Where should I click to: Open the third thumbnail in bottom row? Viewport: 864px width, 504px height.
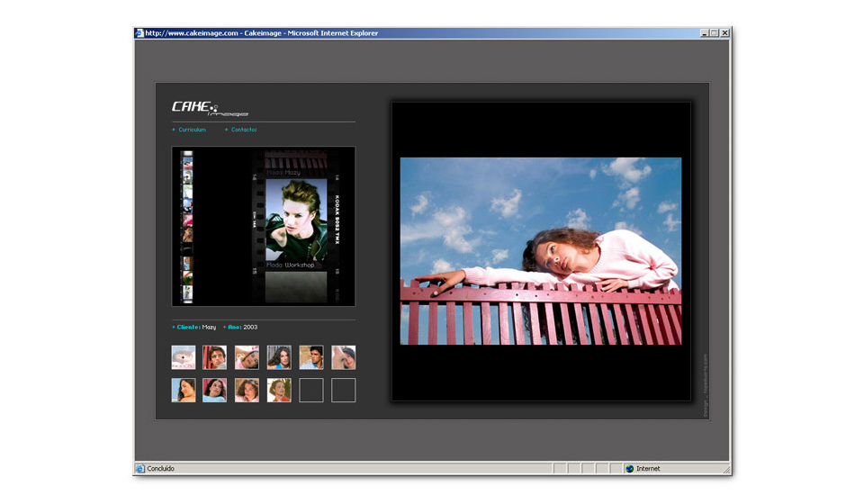247,390
